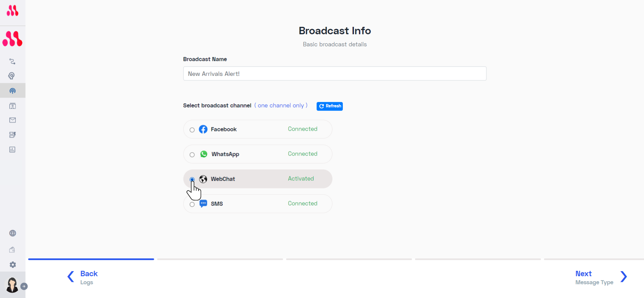Click the SMS Connected status text
Viewport: 644px width, 298px height.
click(303, 203)
